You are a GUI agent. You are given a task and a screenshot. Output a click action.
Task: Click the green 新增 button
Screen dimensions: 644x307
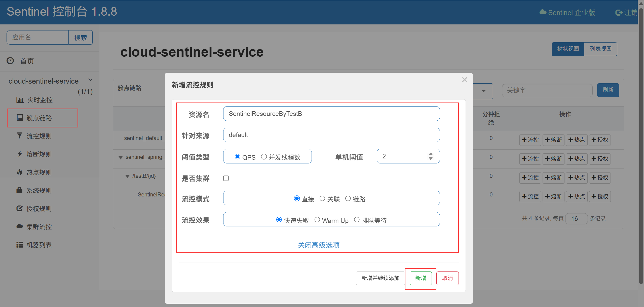(421, 278)
